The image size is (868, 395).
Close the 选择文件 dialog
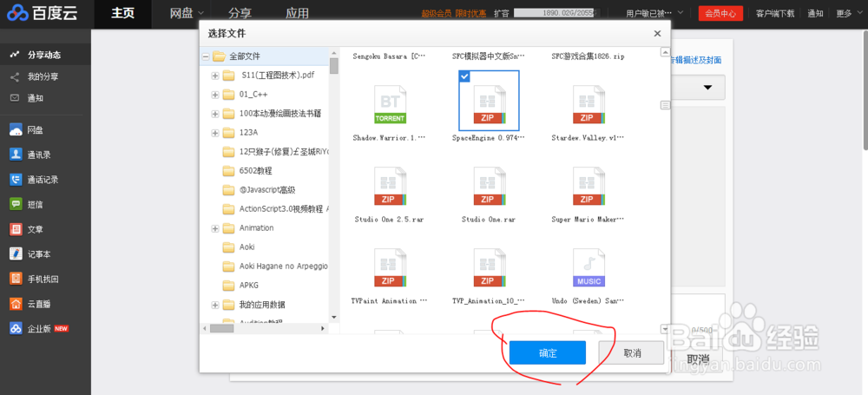click(x=657, y=33)
